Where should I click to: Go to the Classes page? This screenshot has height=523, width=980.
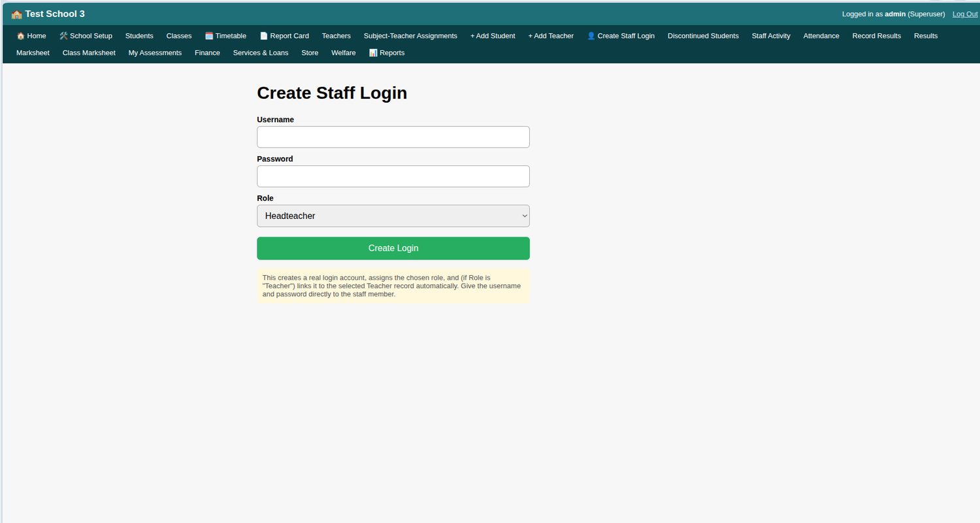coord(179,36)
